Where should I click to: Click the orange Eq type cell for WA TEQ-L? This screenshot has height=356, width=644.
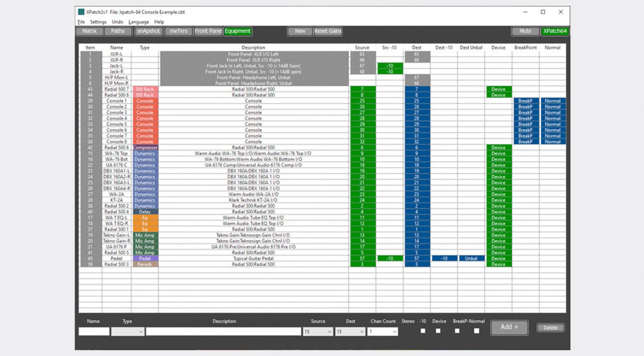145,218
